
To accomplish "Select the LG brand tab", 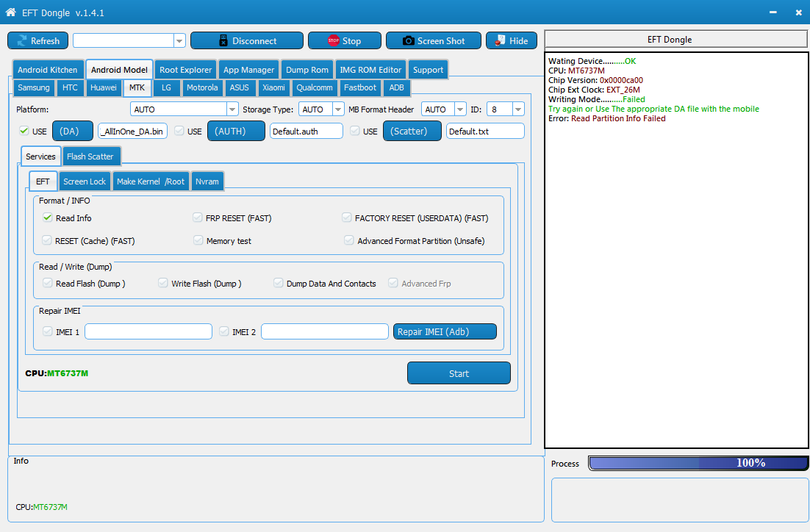I will pyautogui.click(x=166, y=87).
